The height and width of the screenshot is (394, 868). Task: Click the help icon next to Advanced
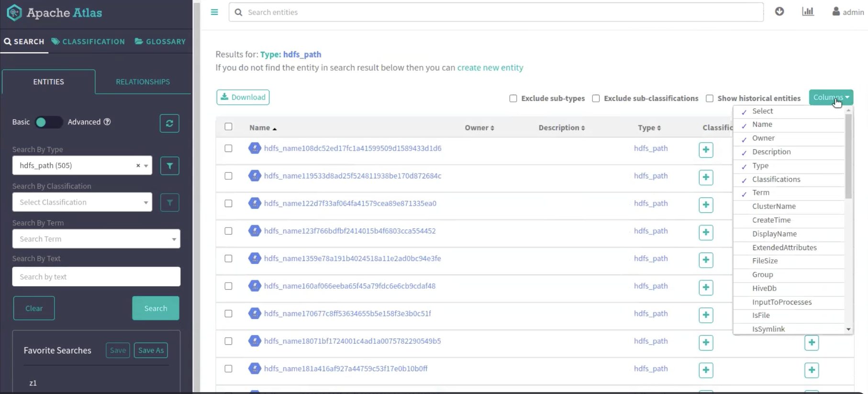pos(107,122)
